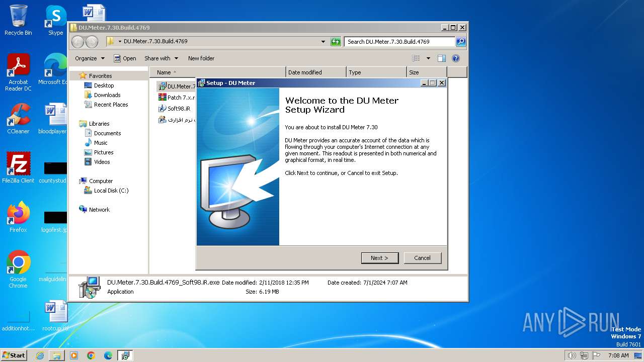Sort files by Size column header
This screenshot has width=644, height=362.
(x=427, y=72)
